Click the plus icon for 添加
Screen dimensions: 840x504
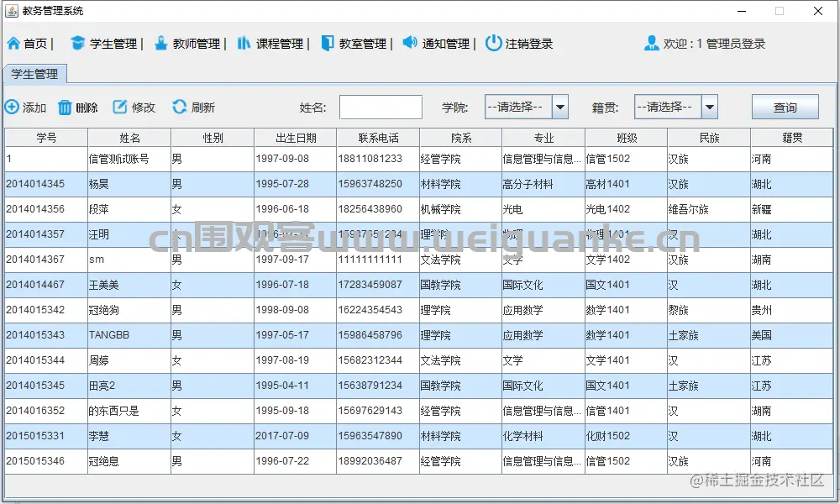point(12,108)
